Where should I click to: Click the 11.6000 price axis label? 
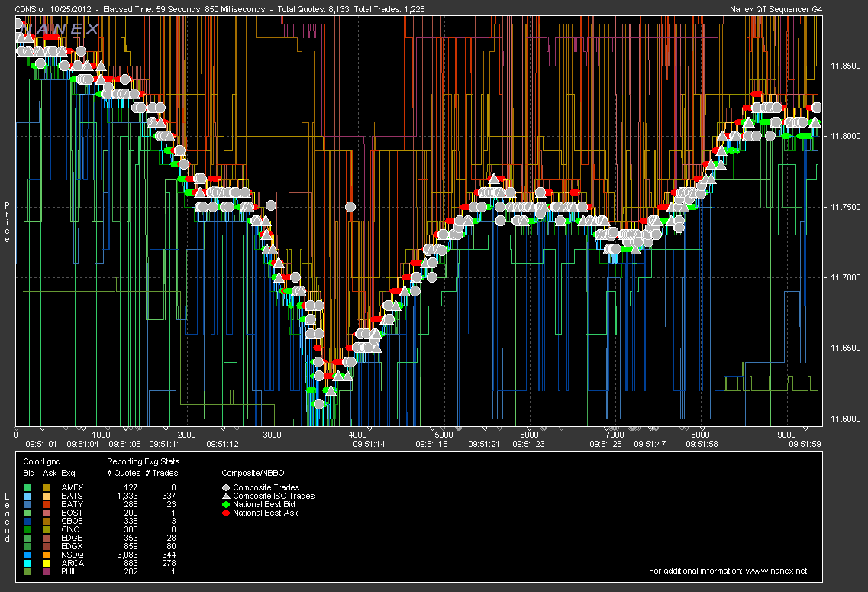click(846, 419)
